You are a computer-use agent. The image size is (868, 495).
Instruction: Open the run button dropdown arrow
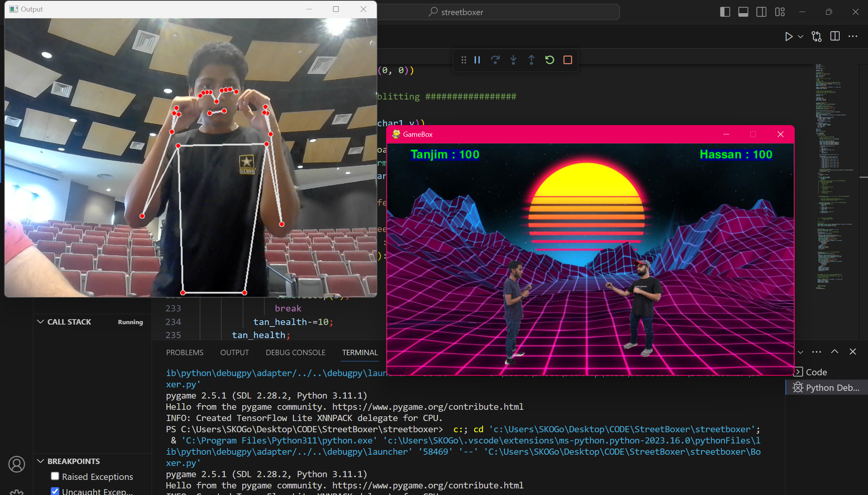pyautogui.click(x=801, y=37)
